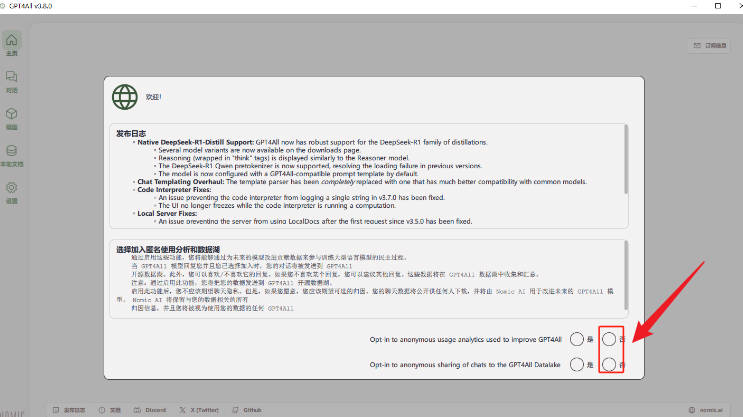This screenshot has width=743, height=417.
Task: Open the footer link immediately left of Discord
Action: [x=109, y=410]
